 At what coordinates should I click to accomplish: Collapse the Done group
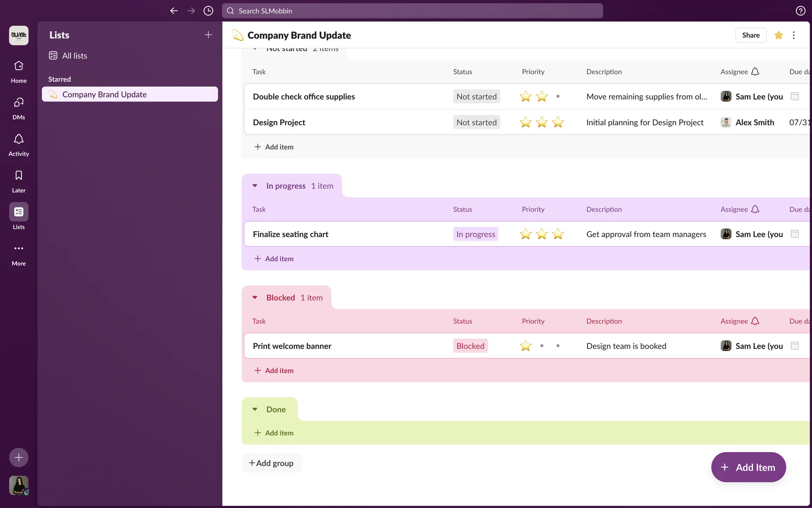tap(255, 409)
